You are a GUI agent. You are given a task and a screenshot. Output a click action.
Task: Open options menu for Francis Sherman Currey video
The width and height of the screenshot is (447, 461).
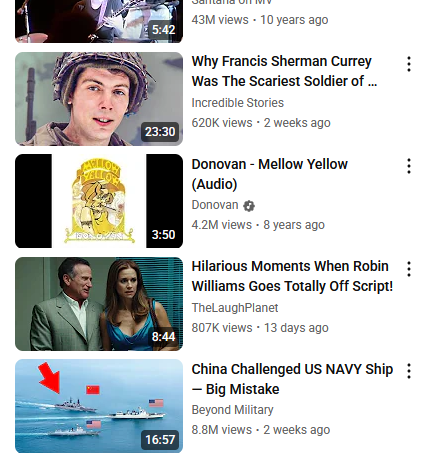point(409,64)
